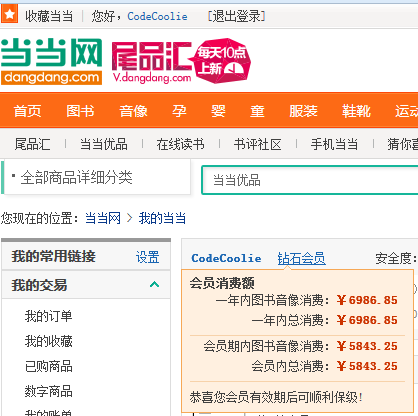
Task: Open 数字商品 in sidebar
Action: (49, 391)
